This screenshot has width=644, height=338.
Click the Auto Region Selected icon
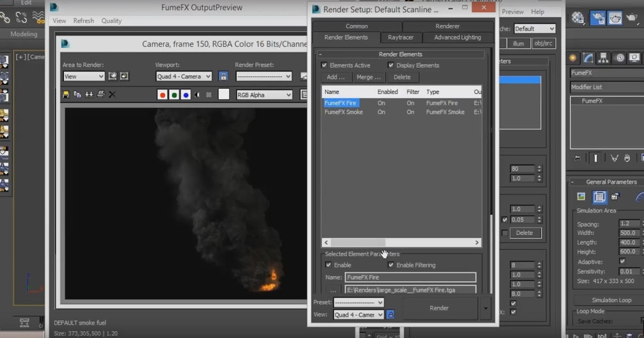[124, 76]
